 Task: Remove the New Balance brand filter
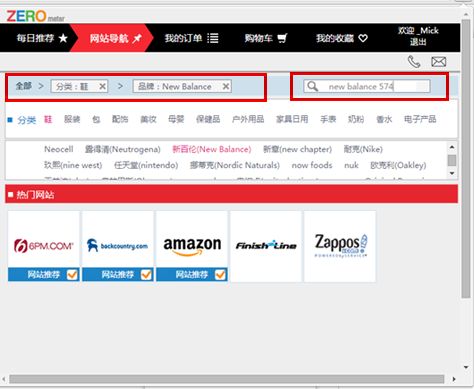tap(226, 86)
